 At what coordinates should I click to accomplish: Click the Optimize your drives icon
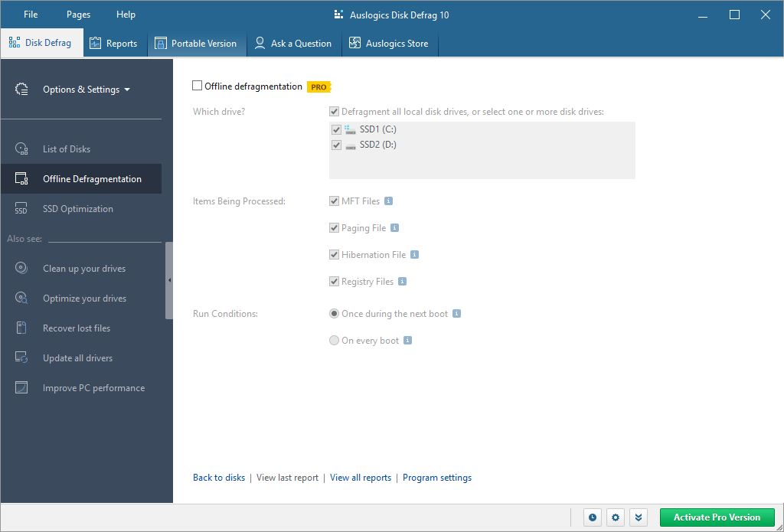coord(21,299)
